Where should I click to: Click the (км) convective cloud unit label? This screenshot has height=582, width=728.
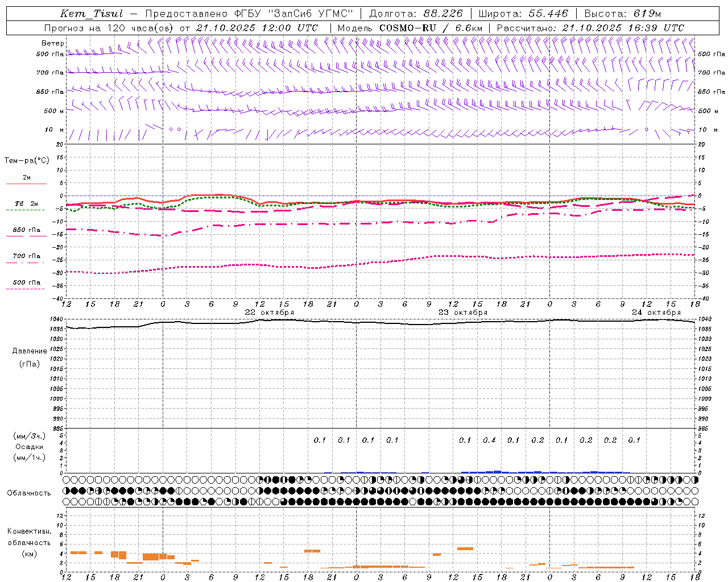[x=30, y=553]
